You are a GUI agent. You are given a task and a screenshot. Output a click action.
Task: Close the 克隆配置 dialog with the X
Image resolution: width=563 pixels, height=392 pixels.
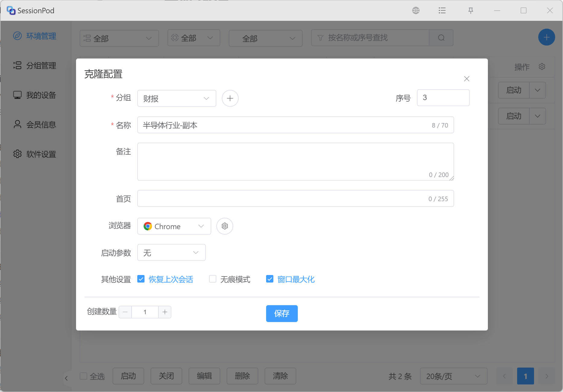point(466,79)
